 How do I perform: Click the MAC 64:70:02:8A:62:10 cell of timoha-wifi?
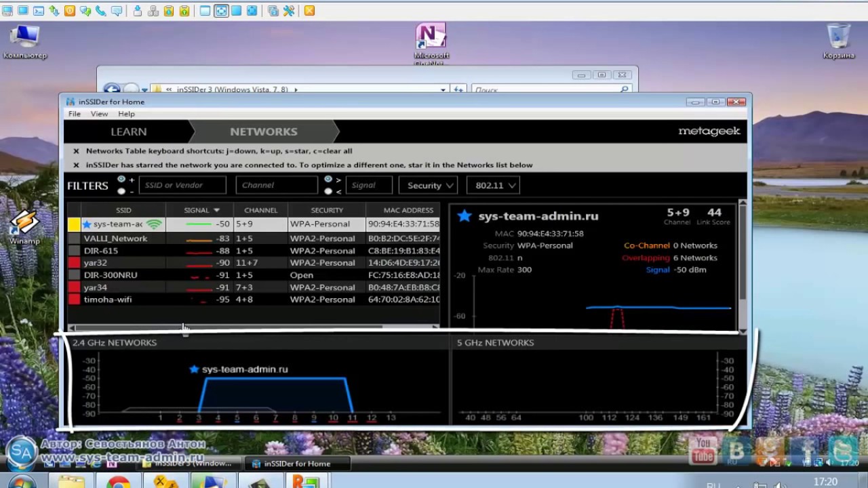(403, 300)
